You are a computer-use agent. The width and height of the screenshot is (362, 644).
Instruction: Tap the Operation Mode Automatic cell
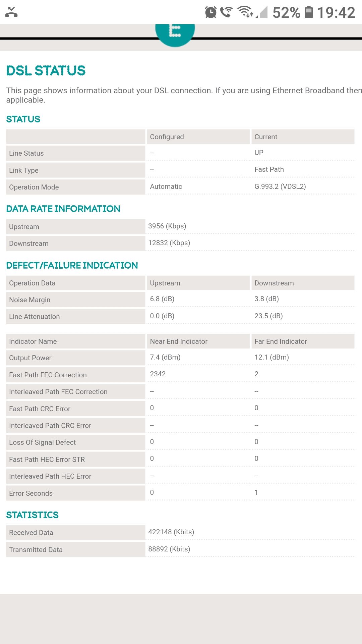[x=166, y=186]
